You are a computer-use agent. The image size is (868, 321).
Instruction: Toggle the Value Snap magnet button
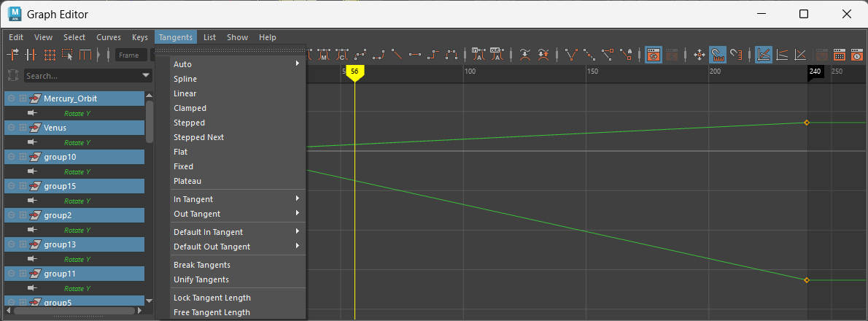click(735, 55)
